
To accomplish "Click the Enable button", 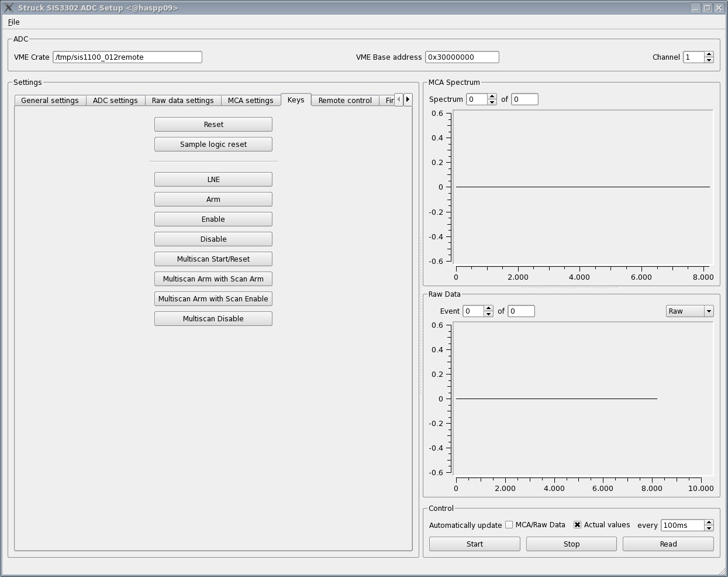I will click(213, 219).
